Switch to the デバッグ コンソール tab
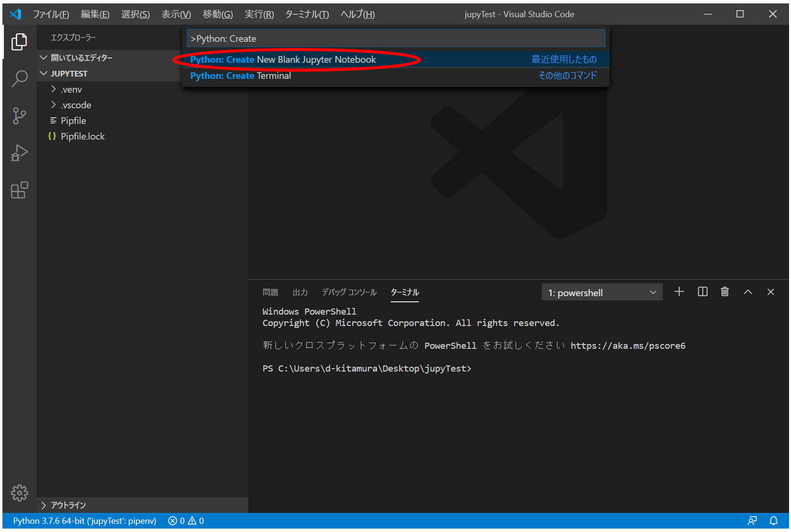The image size is (791, 532). tap(349, 293)
